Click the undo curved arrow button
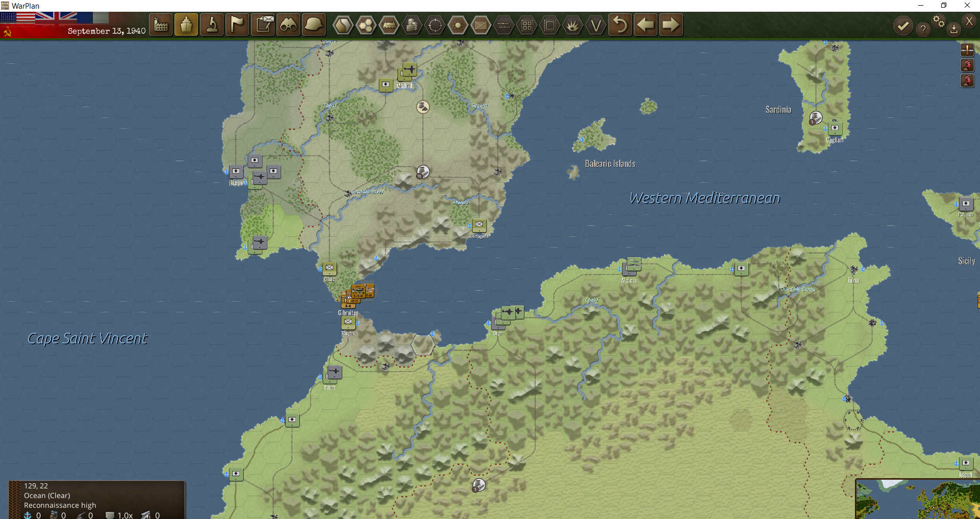Image resolution: width=980 pixels, height=519 pixels. coord(620,24)
